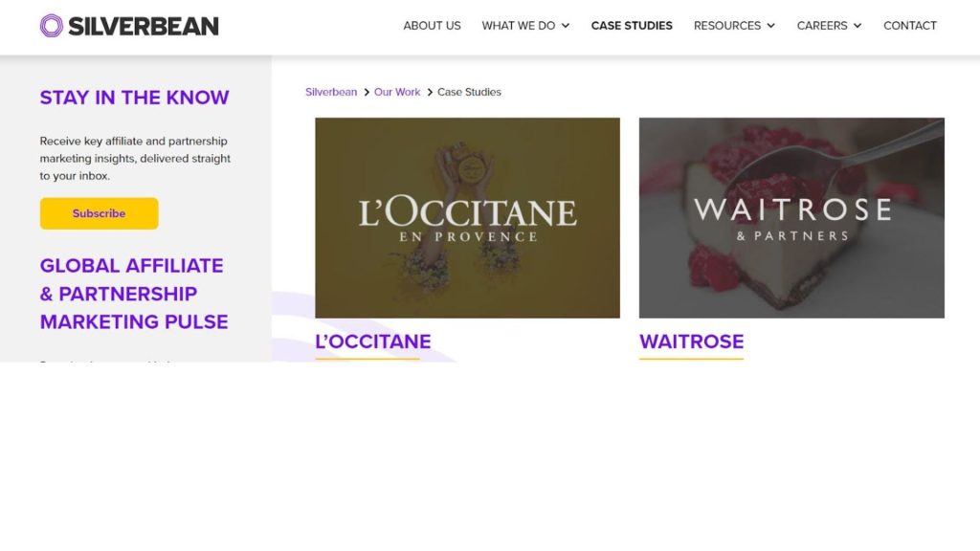The image size is (980, 551).
Task: Click the Silverbean logo
Action: [x=129, y=26]
